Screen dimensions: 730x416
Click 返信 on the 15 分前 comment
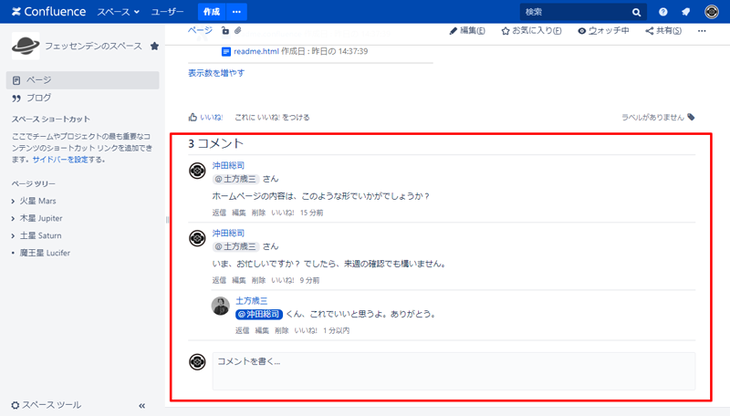(x=219, y=213)
